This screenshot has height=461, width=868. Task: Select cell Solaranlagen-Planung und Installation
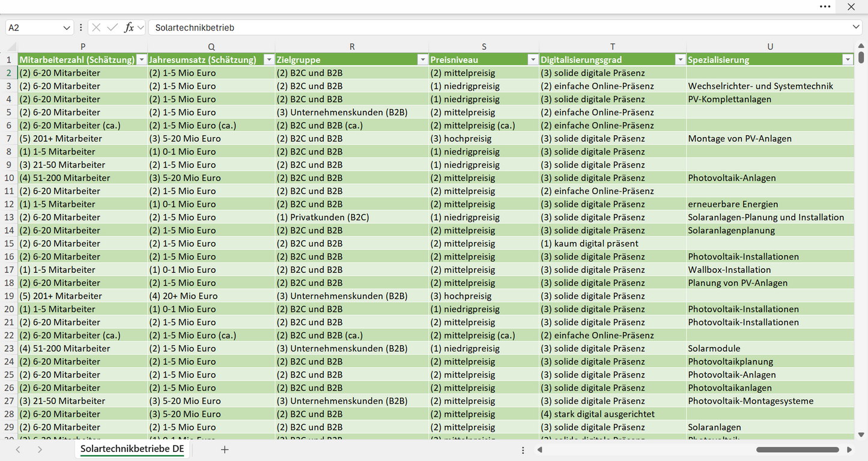(770, 217)
